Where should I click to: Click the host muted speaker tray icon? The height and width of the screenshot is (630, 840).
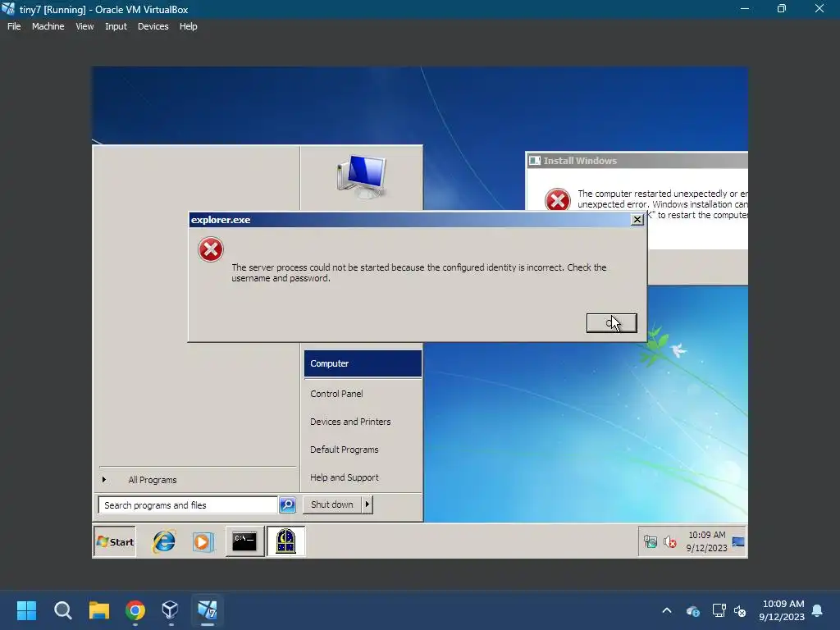(x=740, y=610)
